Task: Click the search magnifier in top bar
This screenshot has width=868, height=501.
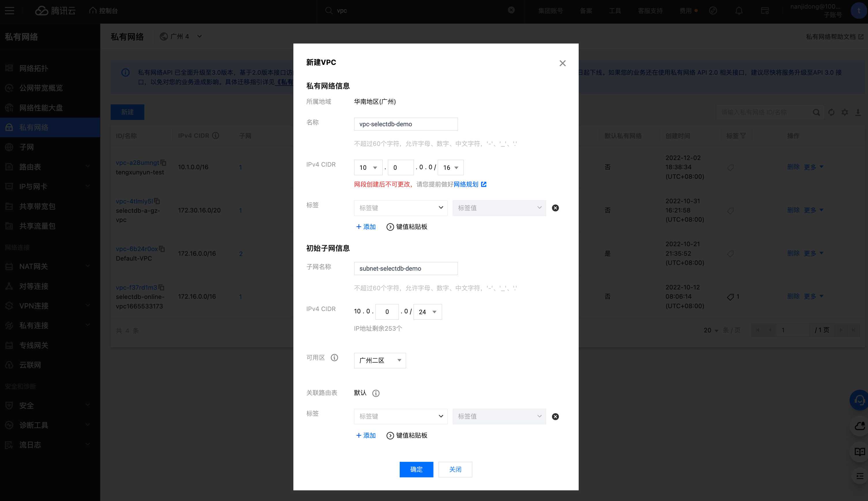Action: pyautogui.click(x=329, y=11)
